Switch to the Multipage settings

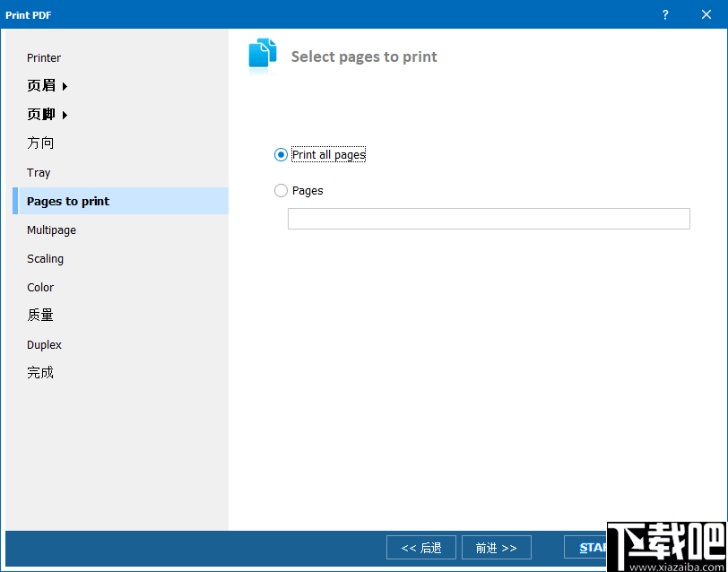coord(51,230)
